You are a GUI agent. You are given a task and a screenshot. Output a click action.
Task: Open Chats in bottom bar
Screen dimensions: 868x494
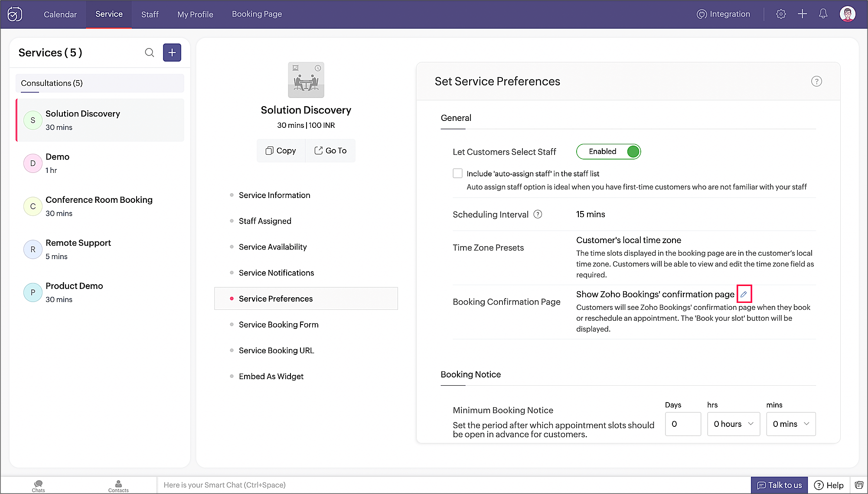pos(38,486)
